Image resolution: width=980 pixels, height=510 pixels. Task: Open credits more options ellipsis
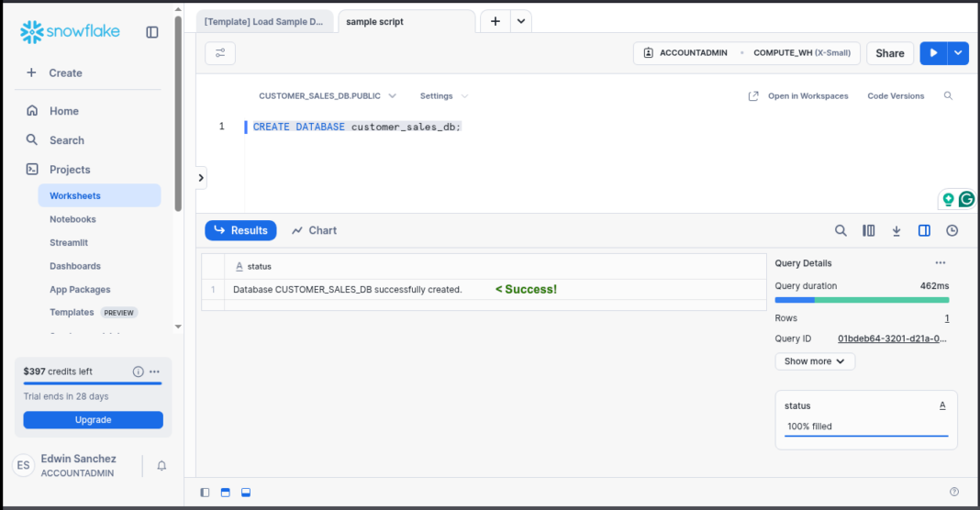click(x=154, y=371)
